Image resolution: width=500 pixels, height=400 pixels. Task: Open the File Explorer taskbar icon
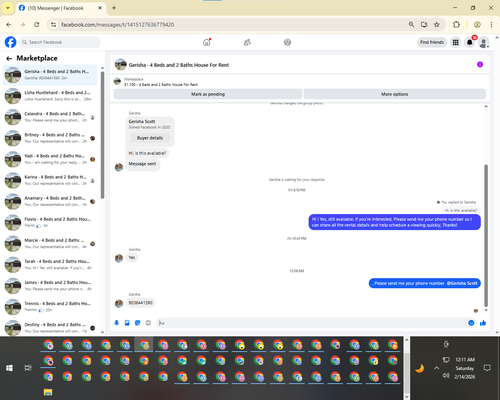pyautogui.click(x=48, y=392)
